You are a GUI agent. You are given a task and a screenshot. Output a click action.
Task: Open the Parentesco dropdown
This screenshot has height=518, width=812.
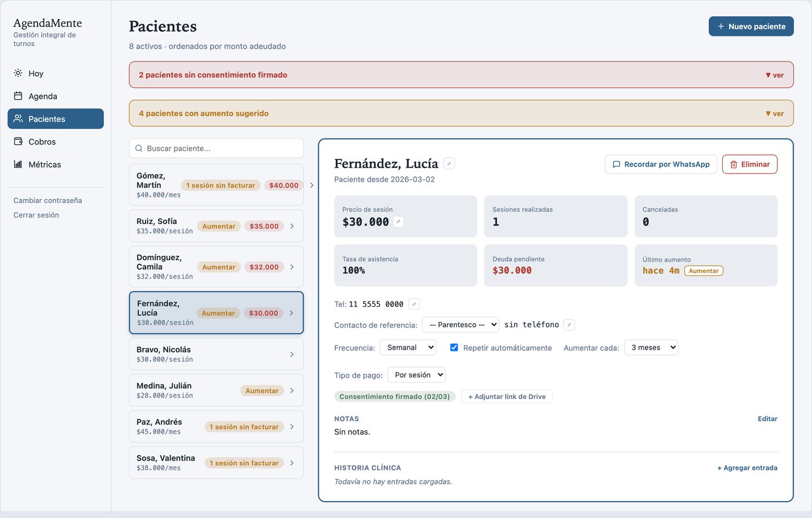461,325
